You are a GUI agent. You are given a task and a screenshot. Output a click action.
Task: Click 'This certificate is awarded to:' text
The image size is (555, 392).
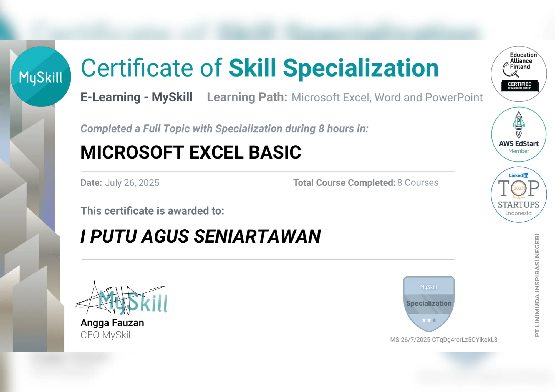152,211
